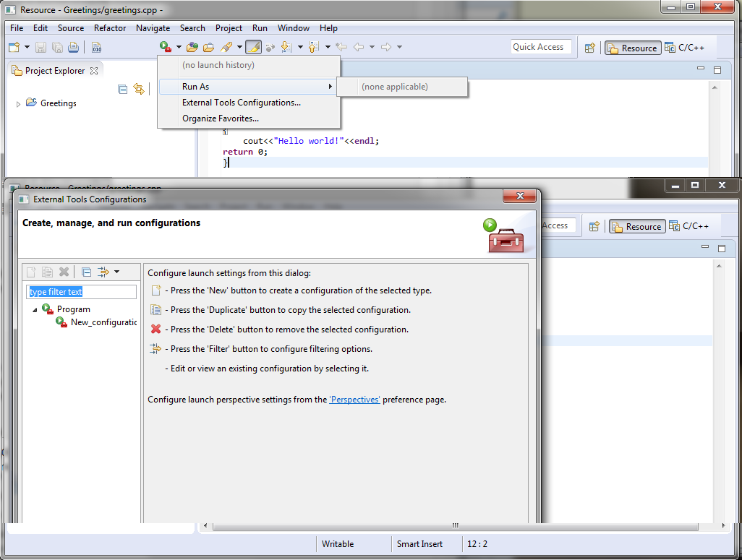Click Last Edit Location icon
742x560 pixels.
341,47
